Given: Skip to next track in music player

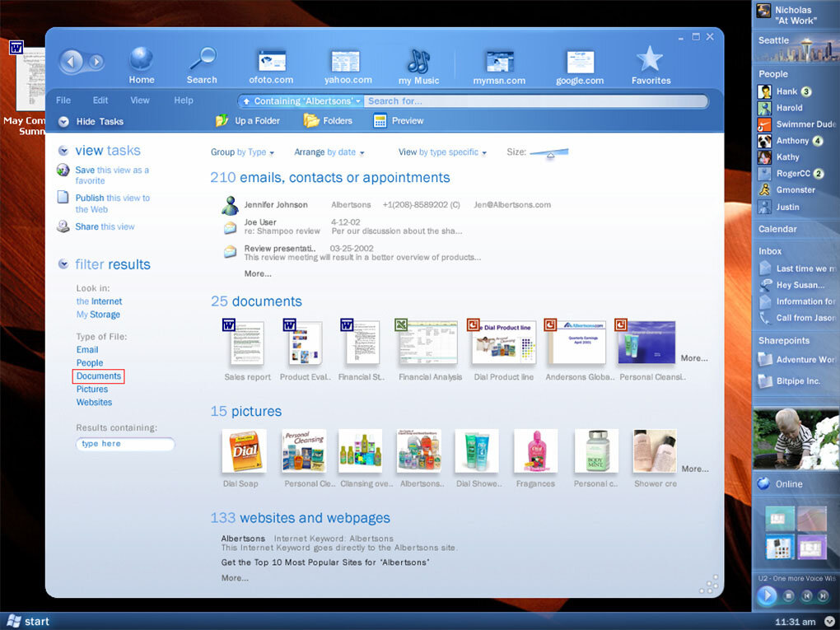Looking at the screenshot, I should (823, 595).
